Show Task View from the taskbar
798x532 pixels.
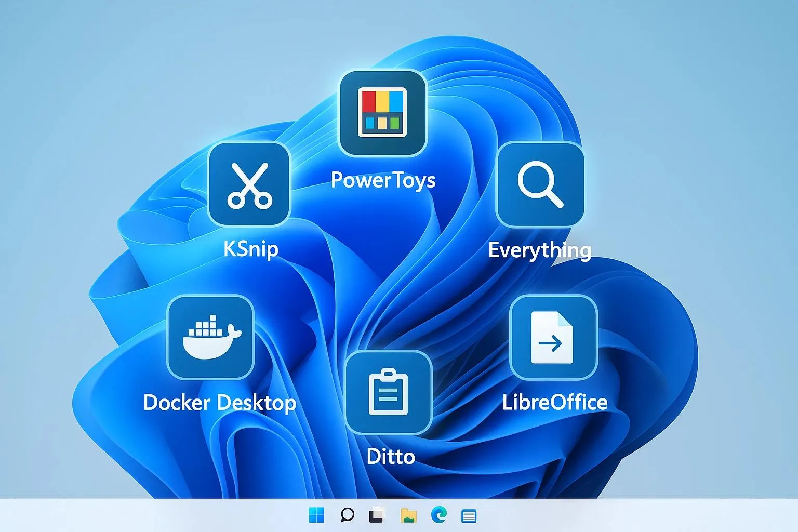pos(377,515)
